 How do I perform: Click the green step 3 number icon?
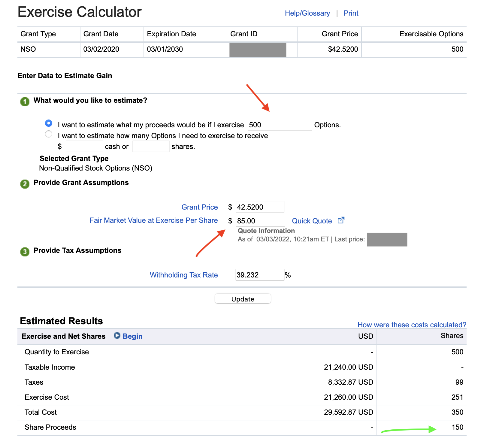pos(25,252)
